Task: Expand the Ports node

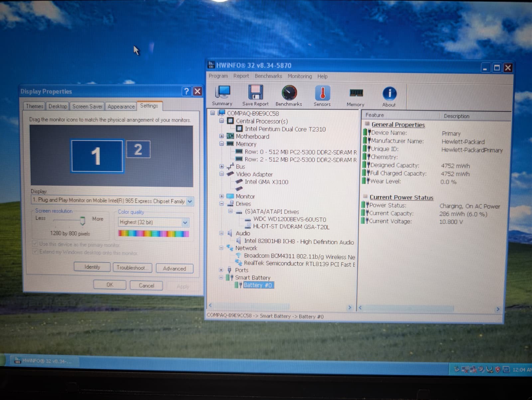Action: 221,270
